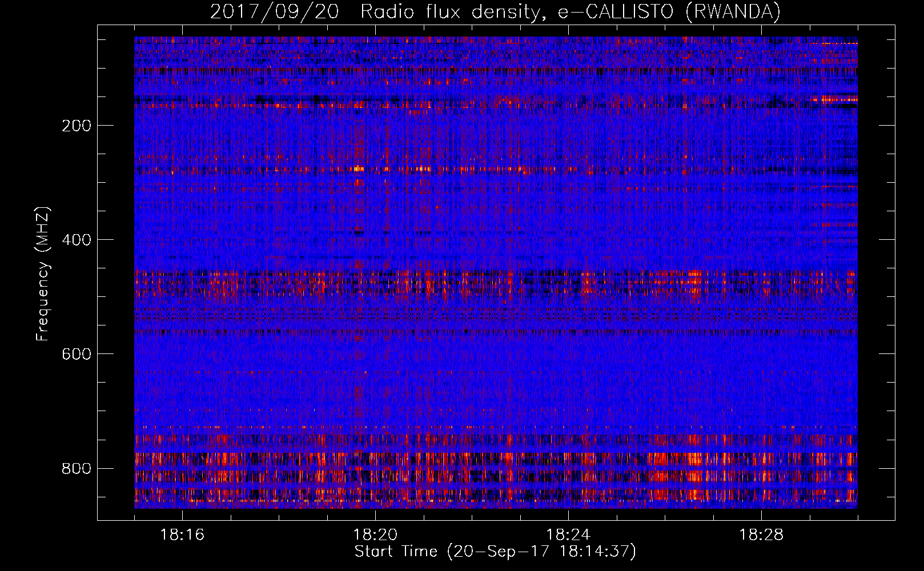The height and width of the screenshot is (571, 924).
Task: Click the Frequency (MHZ) axis title
Action: click(x=43, y=274)
